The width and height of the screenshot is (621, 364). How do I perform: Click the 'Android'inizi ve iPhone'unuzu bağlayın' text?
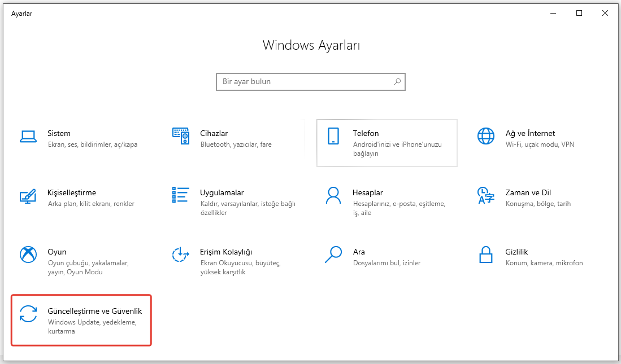pyautogui.click(x=397, y=149)
